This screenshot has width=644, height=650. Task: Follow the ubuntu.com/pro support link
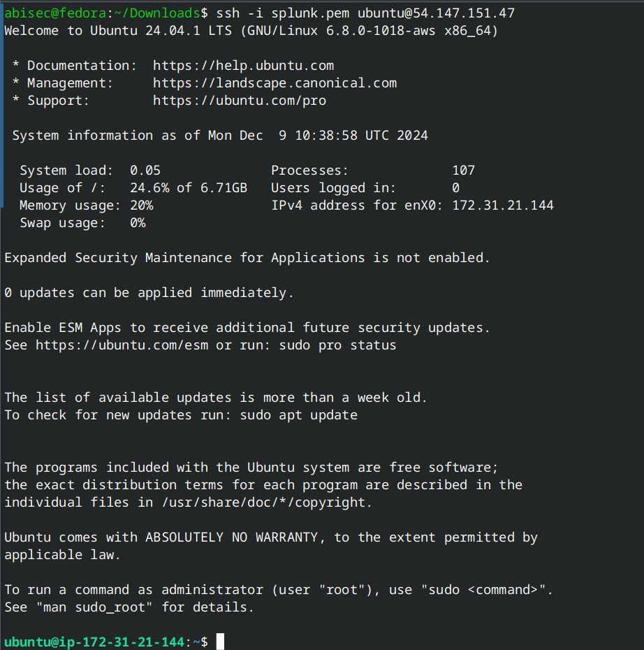(x=239, y=101)
